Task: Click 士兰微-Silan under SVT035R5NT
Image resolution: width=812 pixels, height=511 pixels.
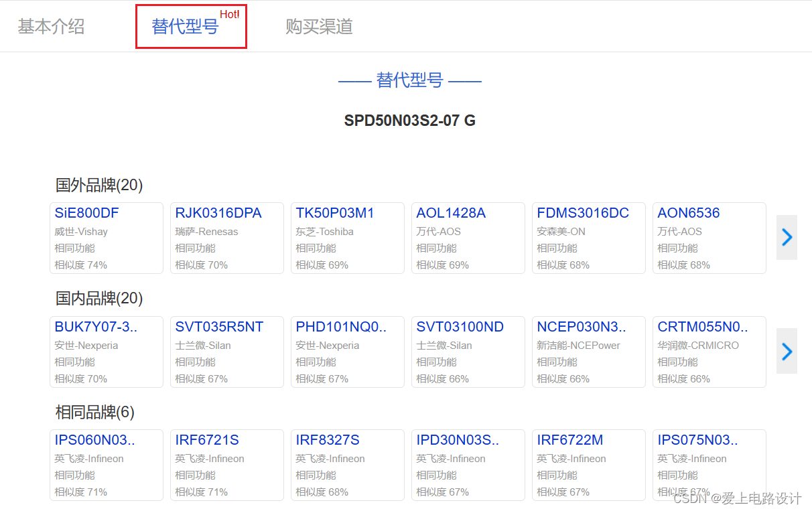Action: click(x=203, y=346)
